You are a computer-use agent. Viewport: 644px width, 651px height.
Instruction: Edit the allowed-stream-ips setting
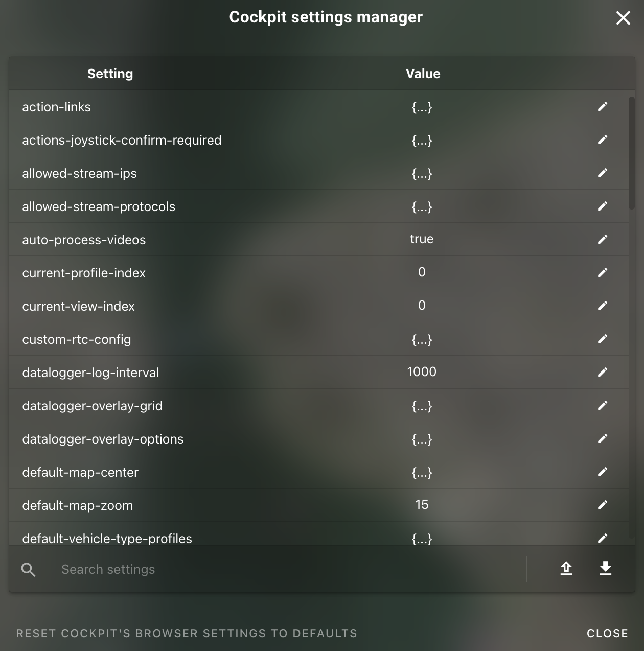[603, 173]
